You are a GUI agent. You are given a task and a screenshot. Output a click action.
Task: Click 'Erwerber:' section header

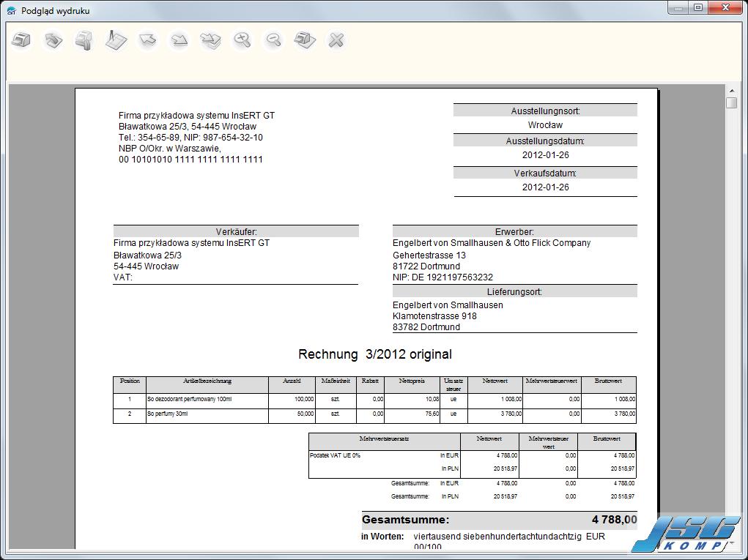point(514,231)
